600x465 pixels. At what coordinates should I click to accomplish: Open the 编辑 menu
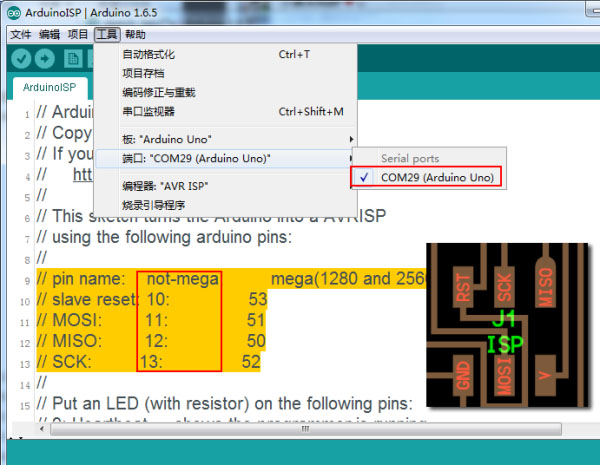49,34
